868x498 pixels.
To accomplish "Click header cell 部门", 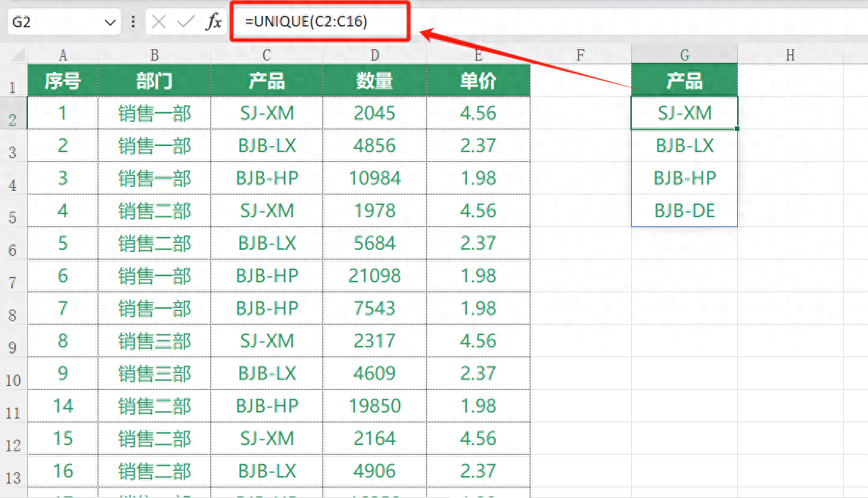I will coord(154,81).
